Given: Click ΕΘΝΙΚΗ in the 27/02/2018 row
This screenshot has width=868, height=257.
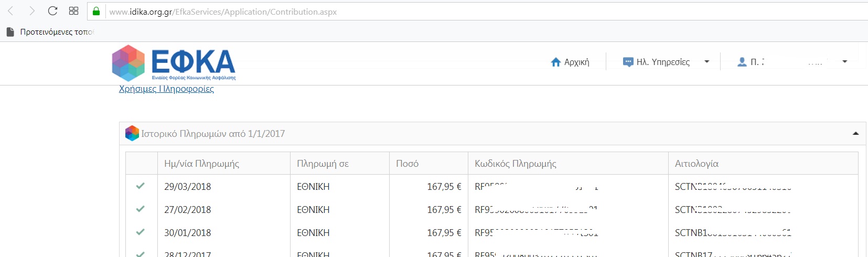Looking at the screenshot, I should (x=313, y=210).
